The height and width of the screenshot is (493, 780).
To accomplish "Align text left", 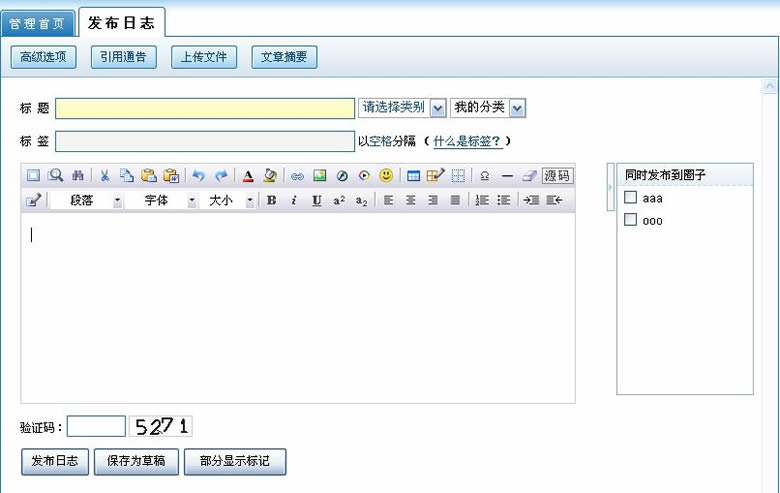I will 389,200.
